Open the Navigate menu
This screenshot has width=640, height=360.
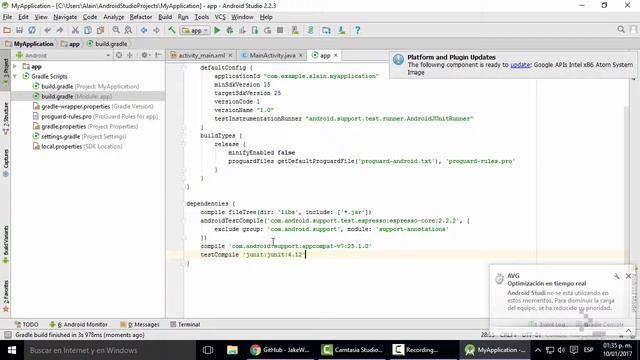65,17
